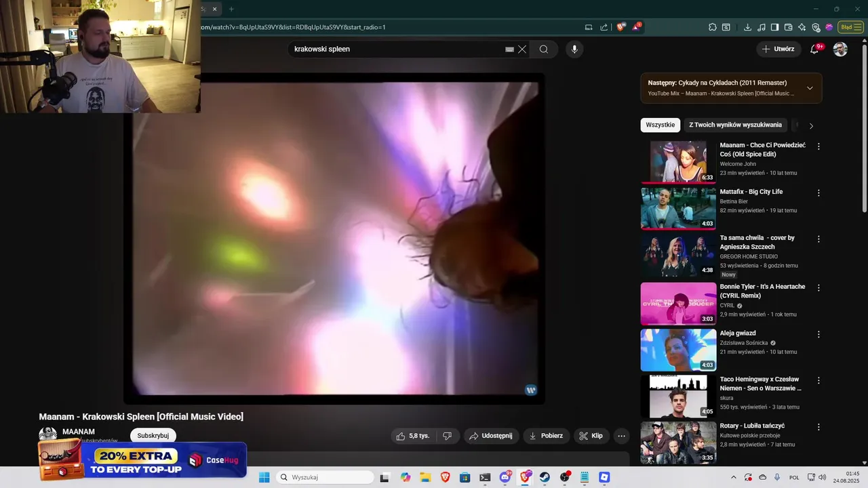
Task: Open the on-screen keyboard icon in search box
Action: tap(509, 49)
